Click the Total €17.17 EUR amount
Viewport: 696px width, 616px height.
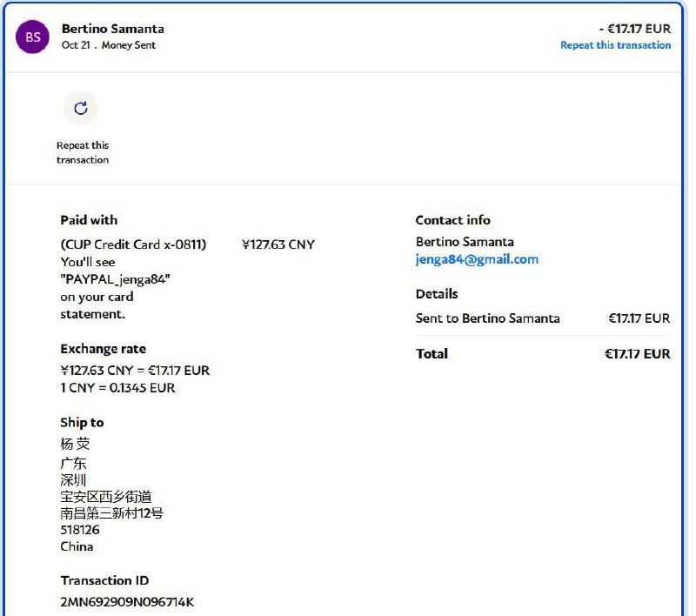(637, 354)
